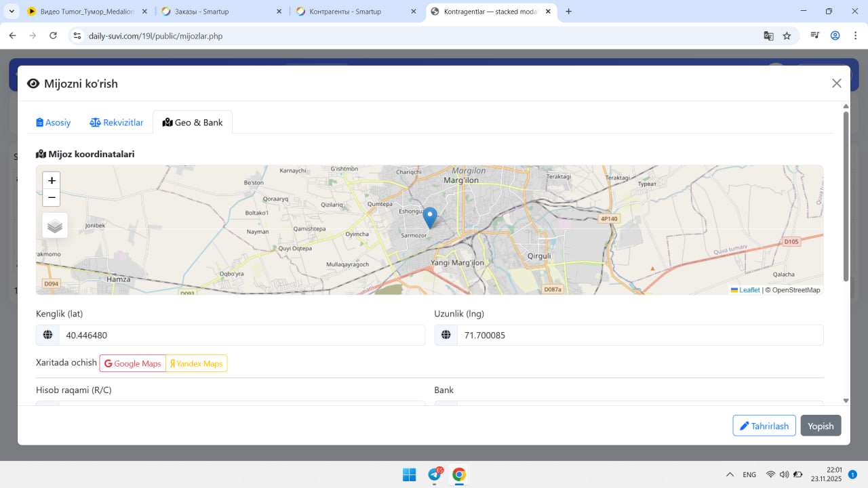The height and width of the screenshot is (488, 868).
Task: Open Google Translate icon in address bar
Action: [x=768, y=36]
